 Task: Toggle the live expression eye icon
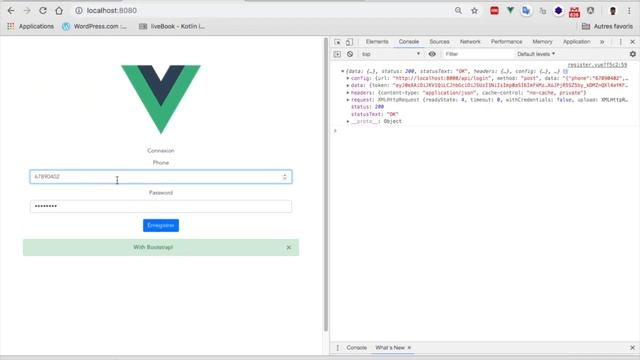432,54
